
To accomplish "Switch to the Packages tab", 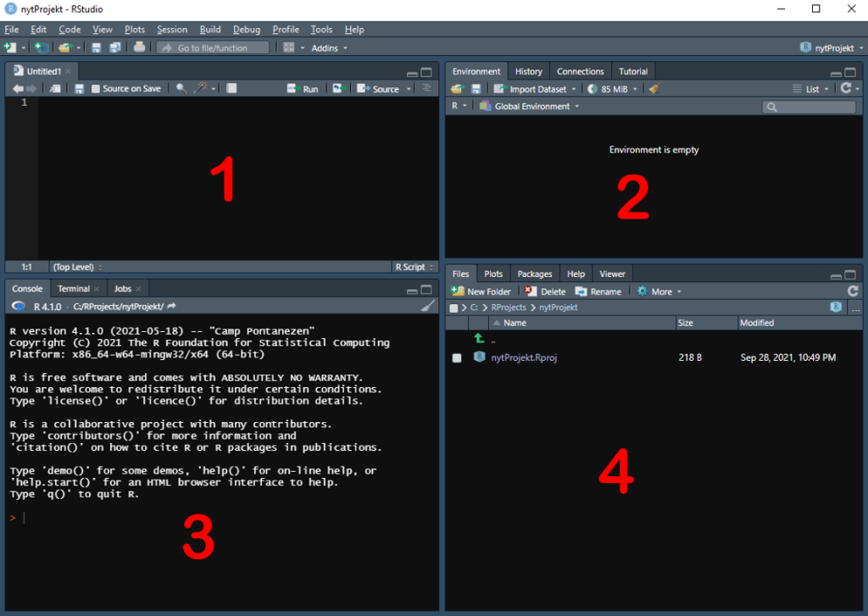I will point(534,274).
